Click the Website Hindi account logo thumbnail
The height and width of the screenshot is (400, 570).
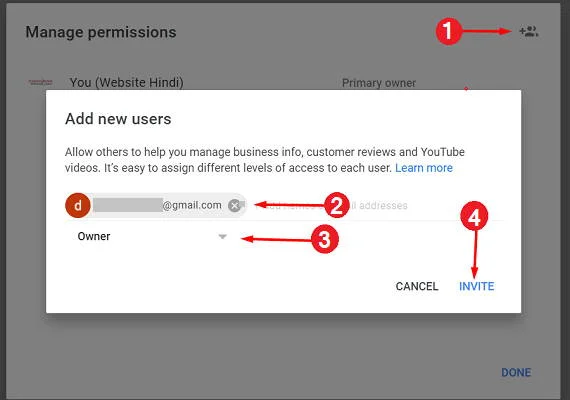(x=40, y=82)
